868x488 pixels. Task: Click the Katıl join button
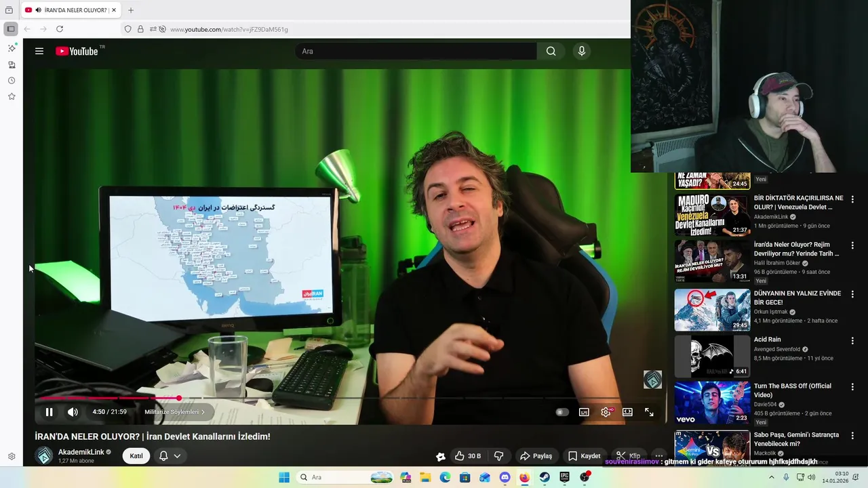[136, 456]
